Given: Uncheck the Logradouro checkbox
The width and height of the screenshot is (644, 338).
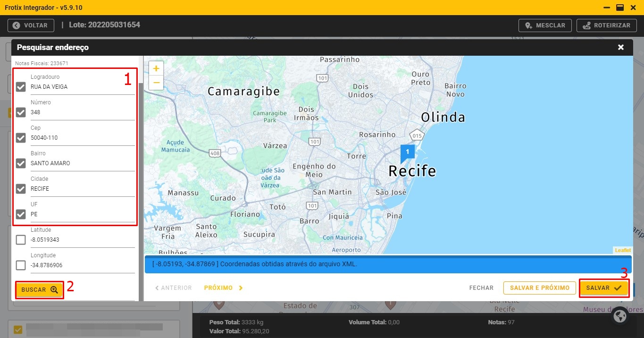Looking at the screenshot, I should pyautogui.click(x=21, y=87).
